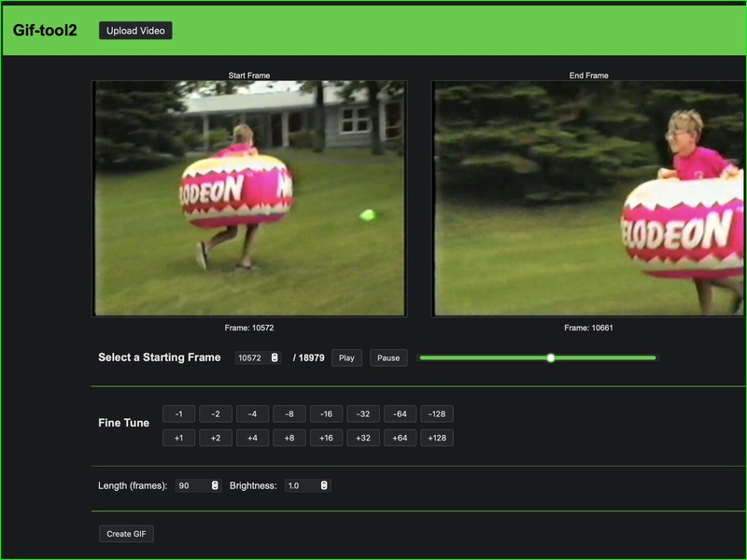Click the '/ 18979' total frames text
The height and width of the screenshot is (560, 747).
[x=309, y=357]
